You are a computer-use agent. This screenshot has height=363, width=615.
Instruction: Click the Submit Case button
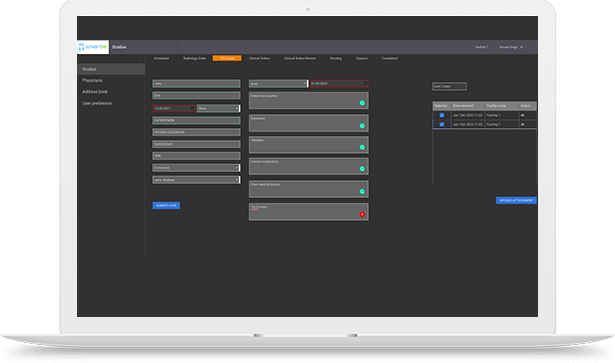point(166,205)
